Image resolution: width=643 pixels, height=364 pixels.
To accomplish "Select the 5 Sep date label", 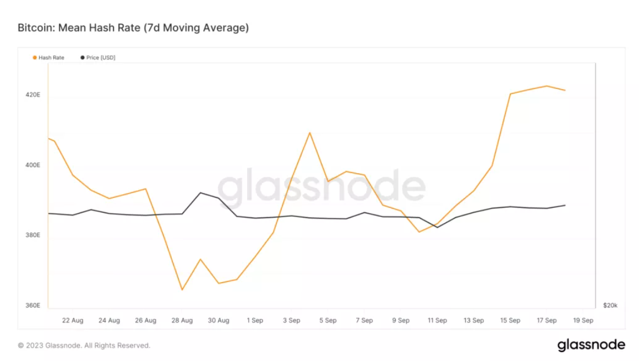I will click(328, 321).
